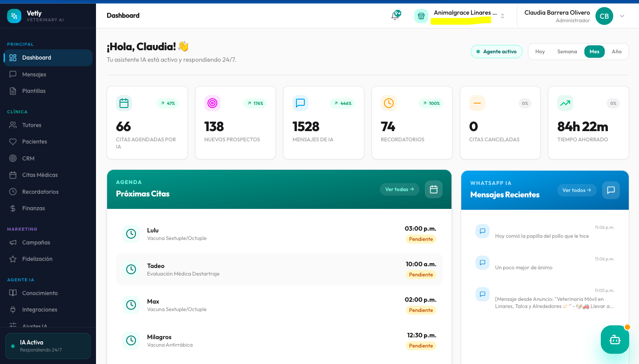The height and width of the screenshot is (364, 639).
Task: Click the message icon beside 'Un poco mejor de ánimo'
Action: pyautogui.click(x=483, y=263)
